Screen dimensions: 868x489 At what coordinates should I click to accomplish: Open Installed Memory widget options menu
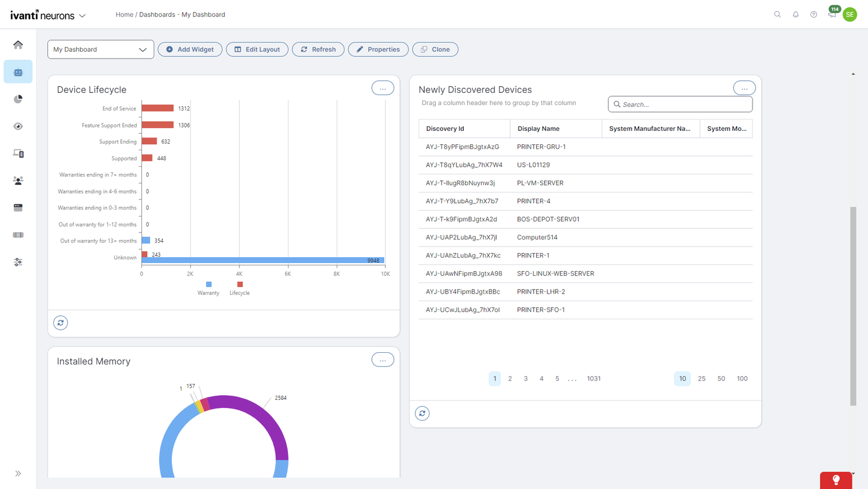pyautogui.click(x=383, y=360)
